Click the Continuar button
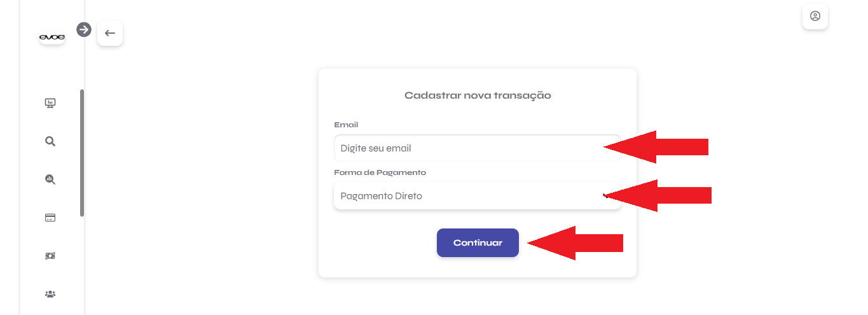This screenshot has height=315, width=868. (x=478, y=242)
